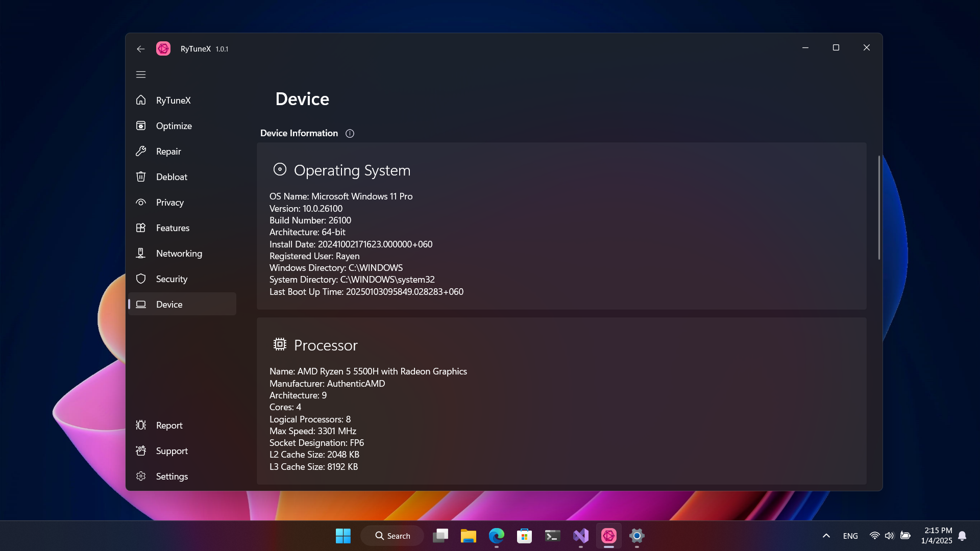Minimize the RyTuneX window
The height and width of the screenshot is (551, 980).
(805, 47)
